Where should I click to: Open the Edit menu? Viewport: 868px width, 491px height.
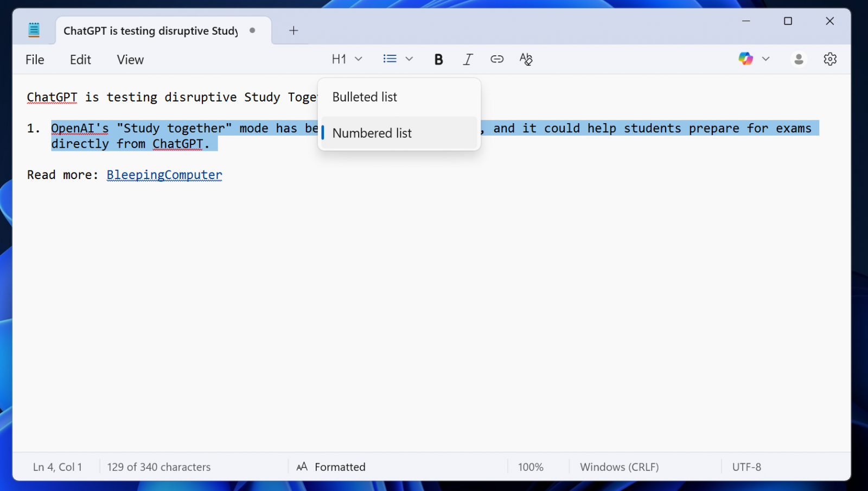coord(80,60)
